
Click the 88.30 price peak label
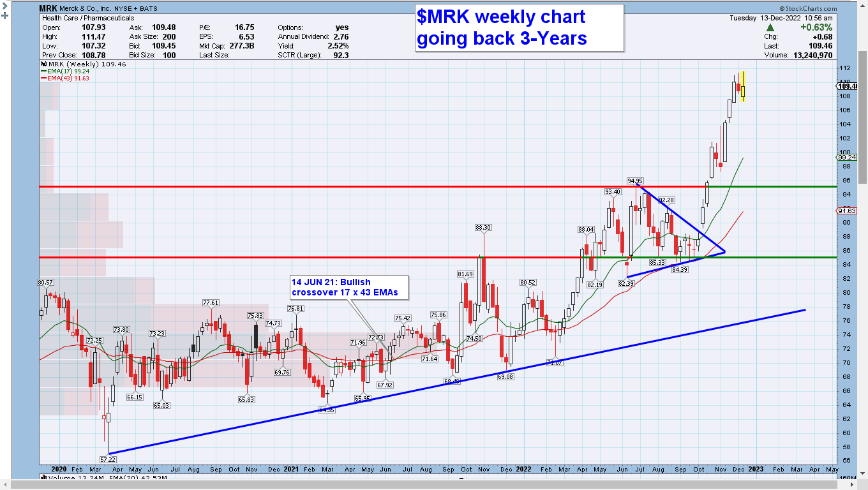483,227
